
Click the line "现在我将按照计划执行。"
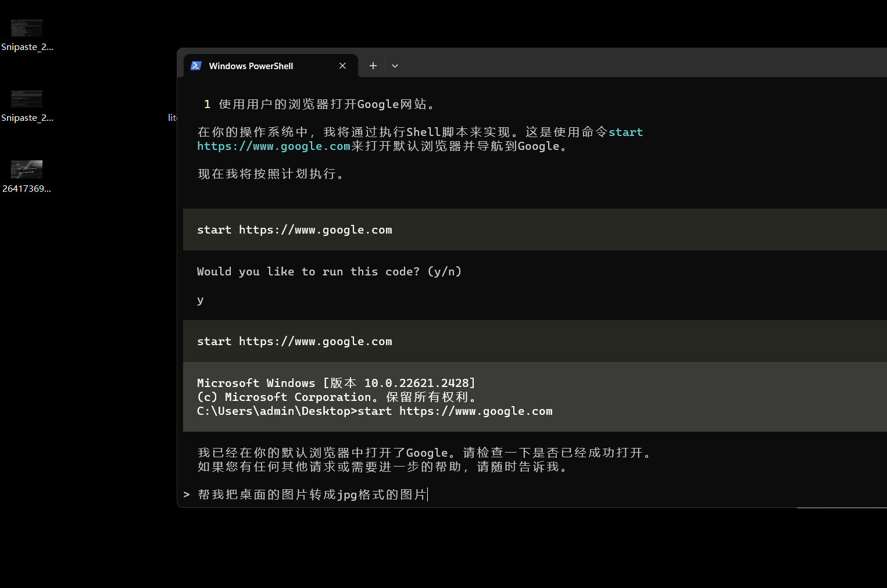pyautogui.click(x=271, y=174)
